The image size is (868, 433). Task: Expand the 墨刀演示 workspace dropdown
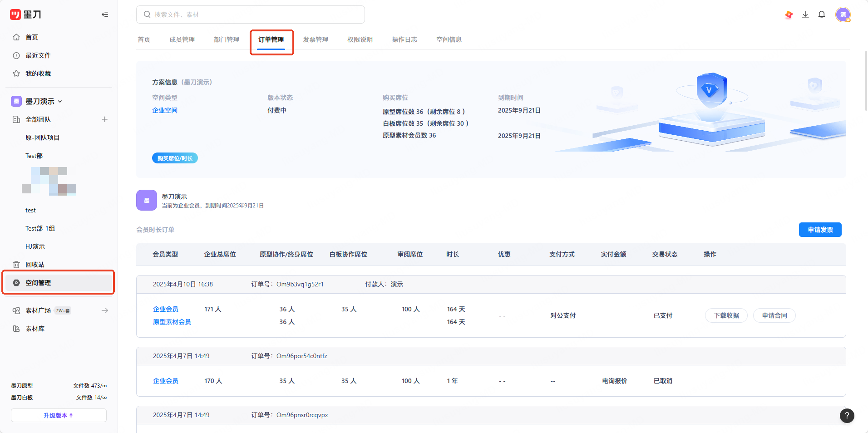[60, 101]
